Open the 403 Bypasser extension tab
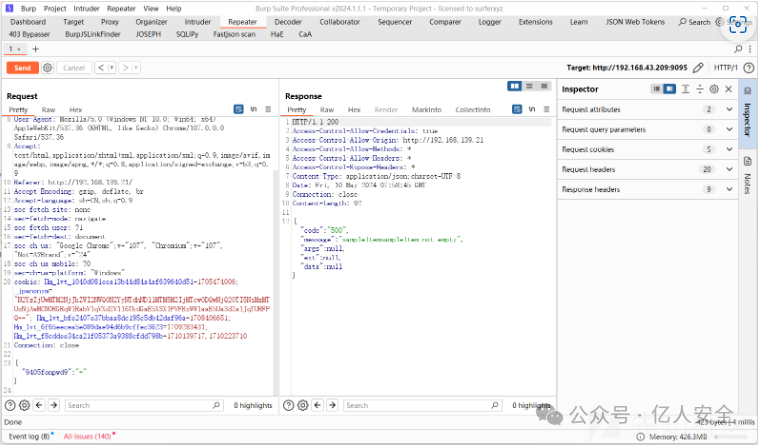The image size is (758, 445). coord(29,34)
